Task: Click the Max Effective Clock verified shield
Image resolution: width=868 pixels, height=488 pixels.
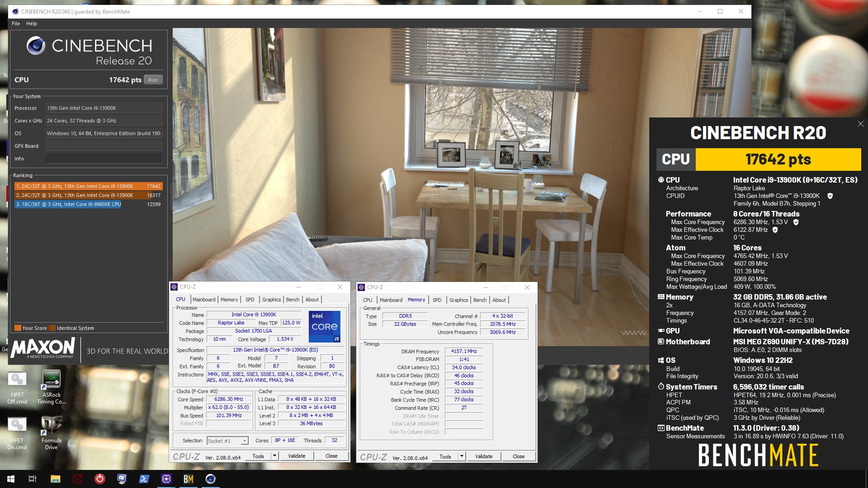Action: pyautogui.click(x=775, y=230)
